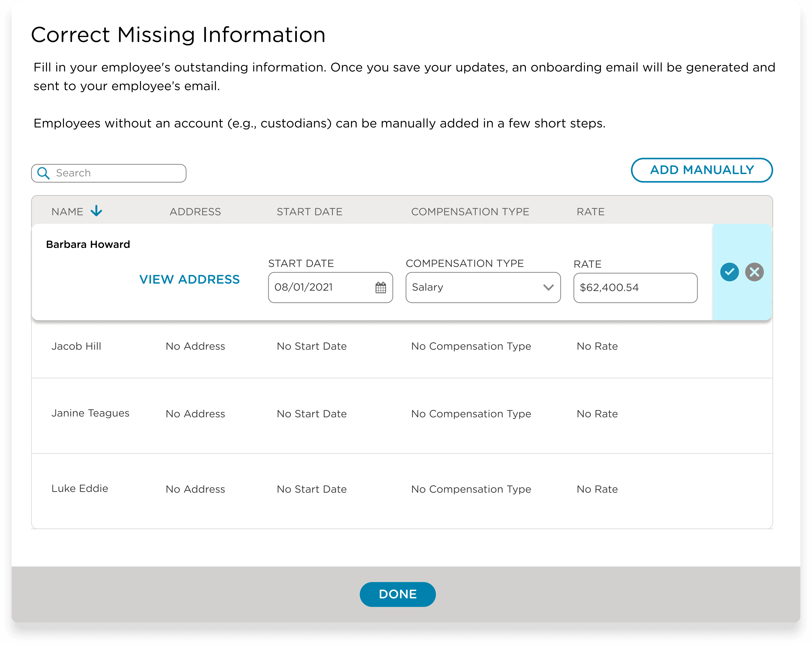The height and width of the screenshot is (645, 812).
Task: Open the Salary compensation type selector
Action: 475,288
